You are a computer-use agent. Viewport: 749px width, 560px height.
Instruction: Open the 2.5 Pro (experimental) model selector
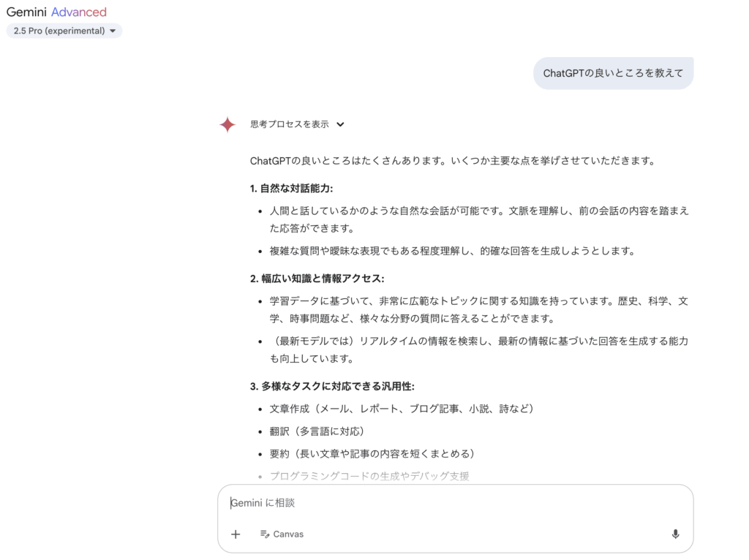64,31
